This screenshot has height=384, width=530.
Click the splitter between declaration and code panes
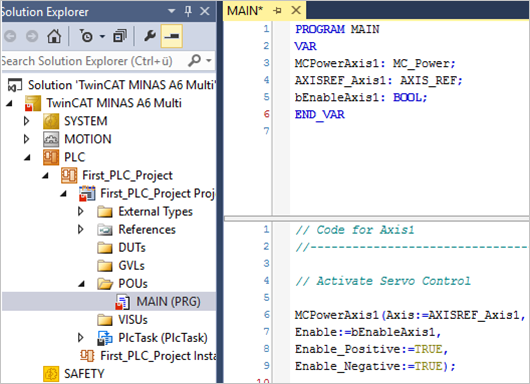coord(377,219)
